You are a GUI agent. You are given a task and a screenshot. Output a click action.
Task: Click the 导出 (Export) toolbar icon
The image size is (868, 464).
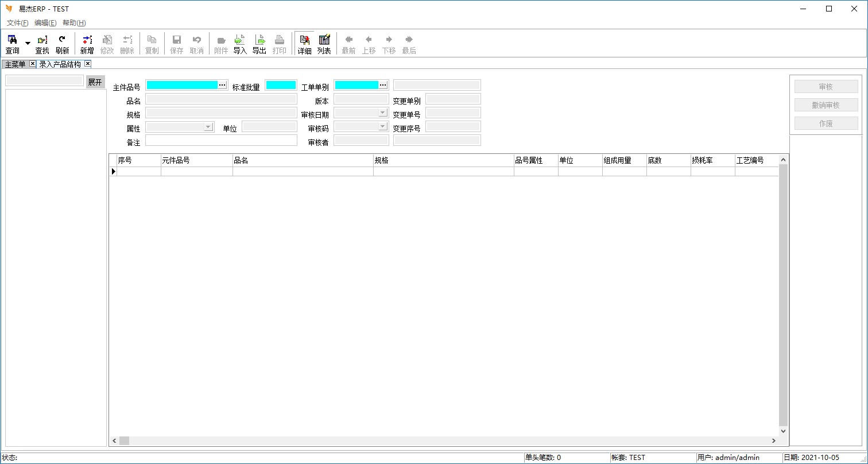click(259, 44)
